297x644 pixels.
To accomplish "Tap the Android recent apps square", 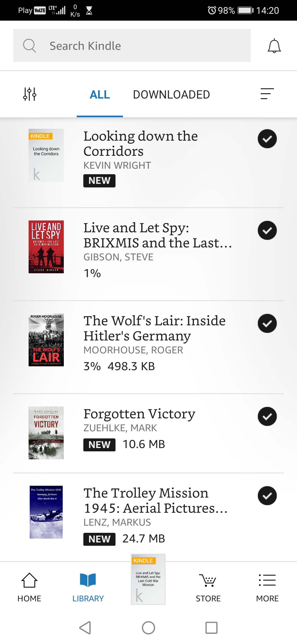I will pyautogui.click(x=211, y=628).
